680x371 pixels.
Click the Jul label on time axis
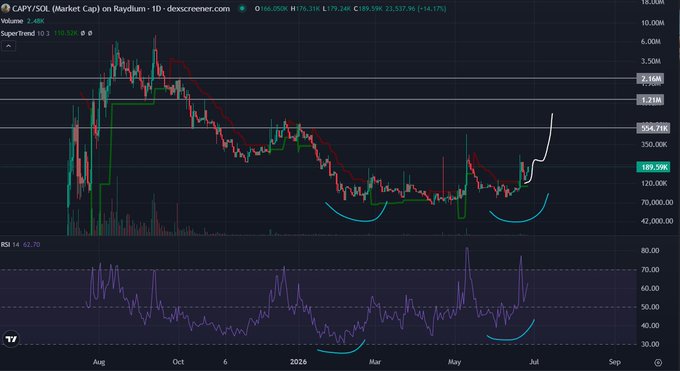[x=534, y=362]
